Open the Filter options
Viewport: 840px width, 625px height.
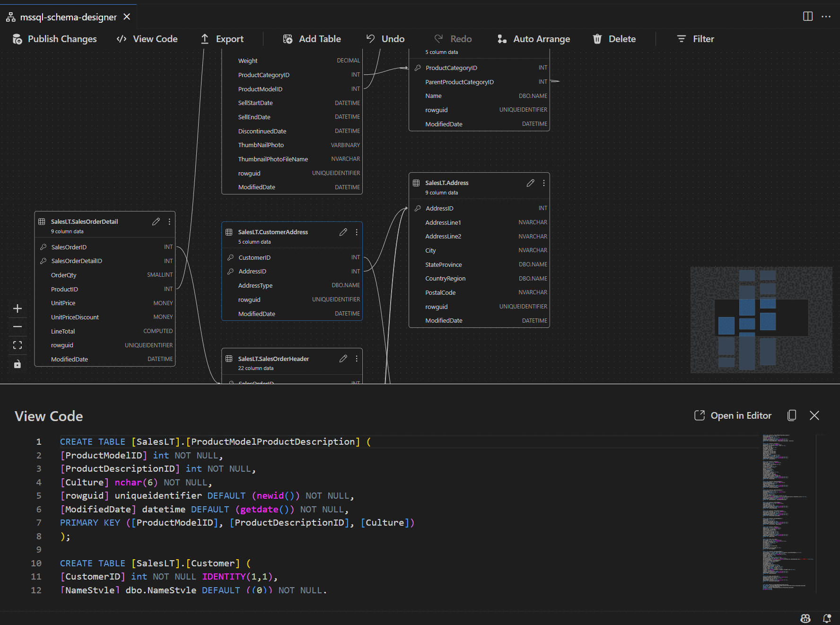point(694,39)
